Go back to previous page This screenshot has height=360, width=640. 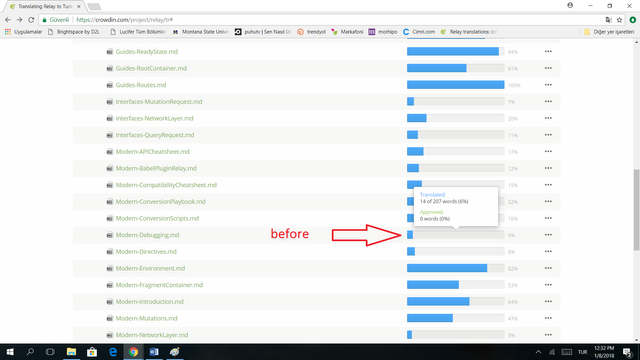(x=8, y=20)
